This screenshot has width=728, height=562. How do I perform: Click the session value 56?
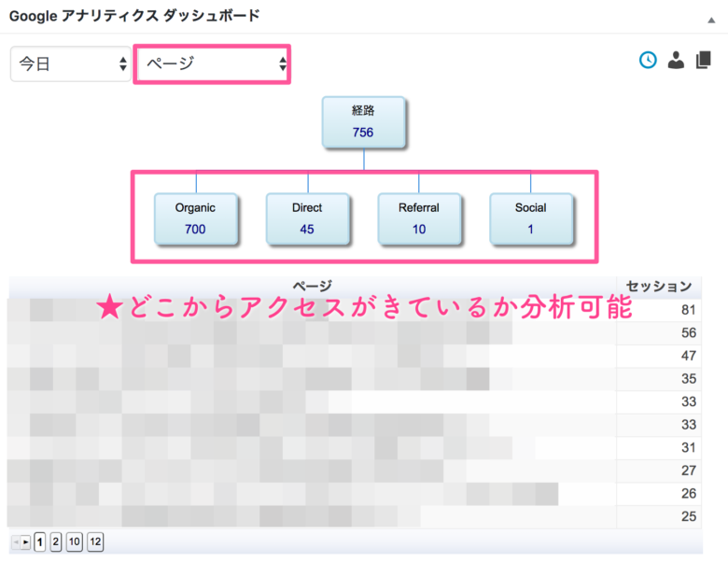tap(689, 332)
